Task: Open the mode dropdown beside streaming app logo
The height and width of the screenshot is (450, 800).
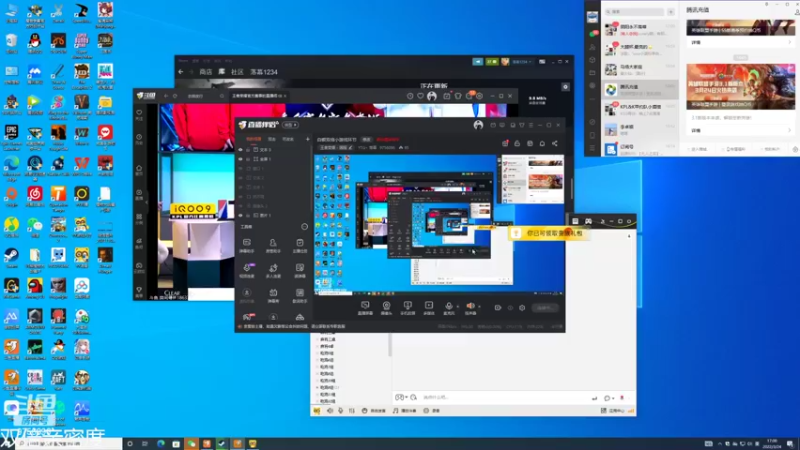Action: pyautogui.click(x=290, y=125)
